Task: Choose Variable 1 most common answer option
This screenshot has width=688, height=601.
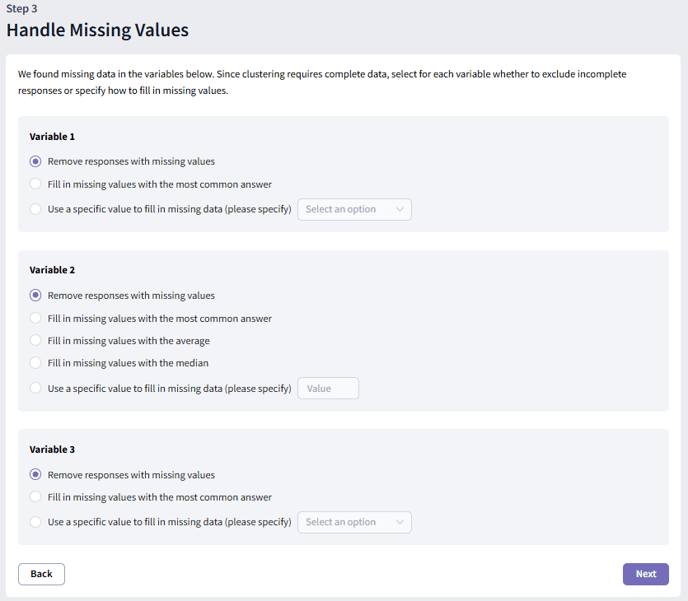Action: (36, 184)
